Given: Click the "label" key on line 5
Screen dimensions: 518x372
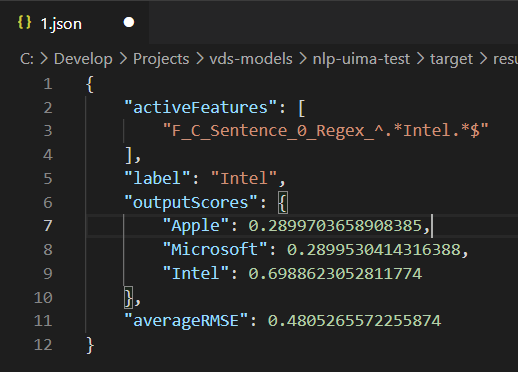Looking at the screenshot, I should click(x=157, y=178).
